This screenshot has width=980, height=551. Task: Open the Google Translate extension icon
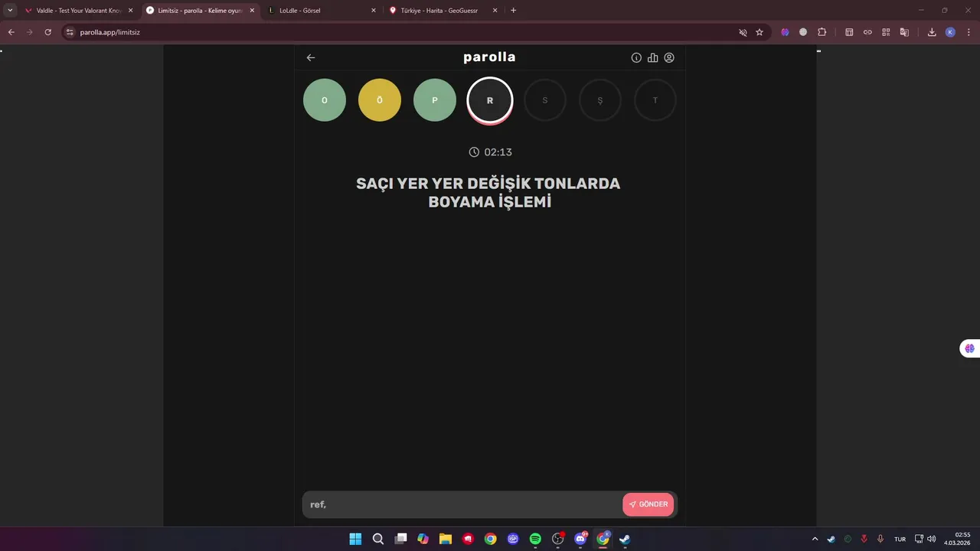pos(904,32)
